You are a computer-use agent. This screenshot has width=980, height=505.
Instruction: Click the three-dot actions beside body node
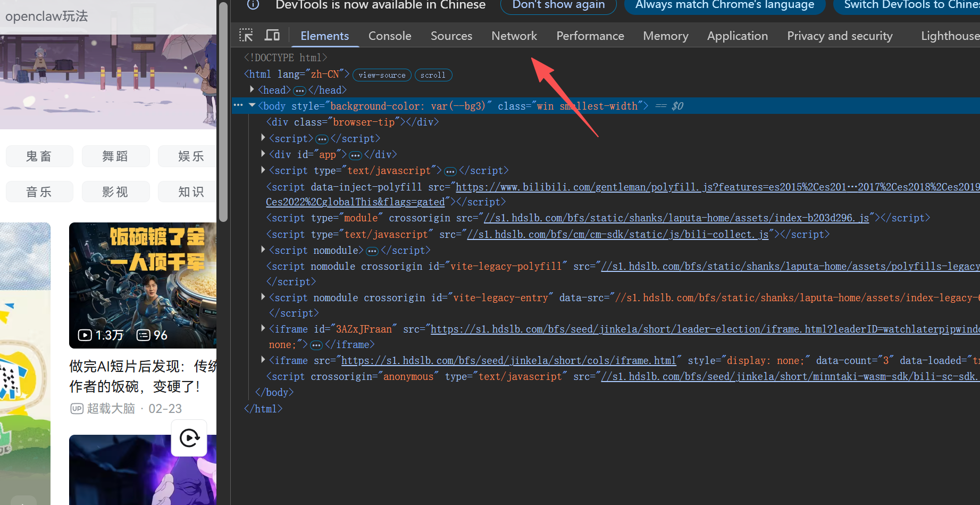(x=238, y=105)
